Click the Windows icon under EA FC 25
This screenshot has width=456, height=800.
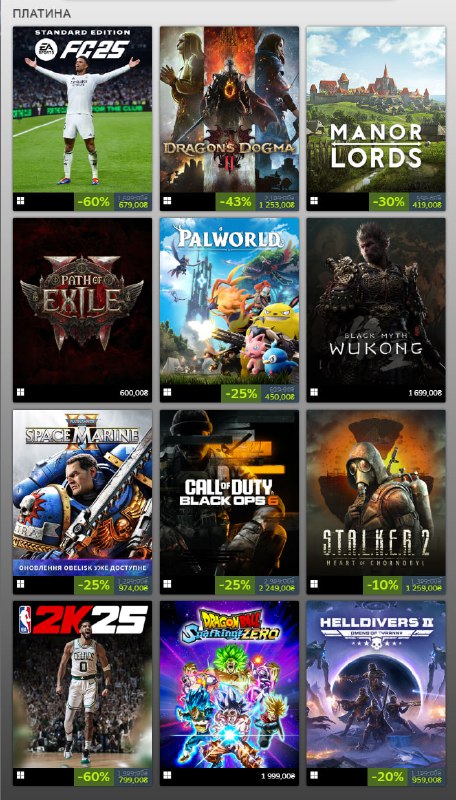pos(20,201)
